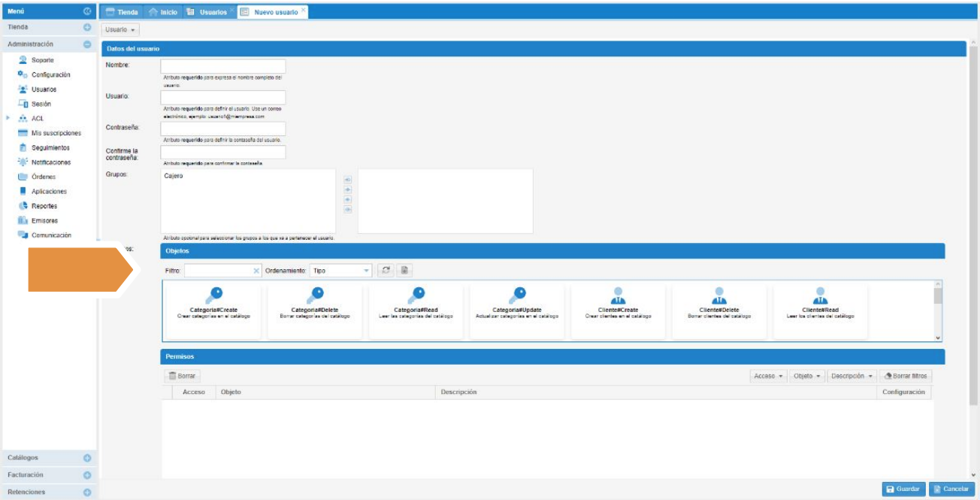This screenshot has width=980, height=500.
Task: Open Mis suscripciones in the sidebar
Action: click(x=56, y=133)
